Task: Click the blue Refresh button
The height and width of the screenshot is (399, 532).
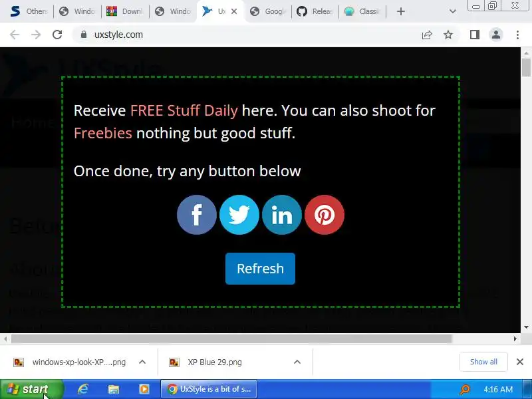Action: (x=260, y=269)
